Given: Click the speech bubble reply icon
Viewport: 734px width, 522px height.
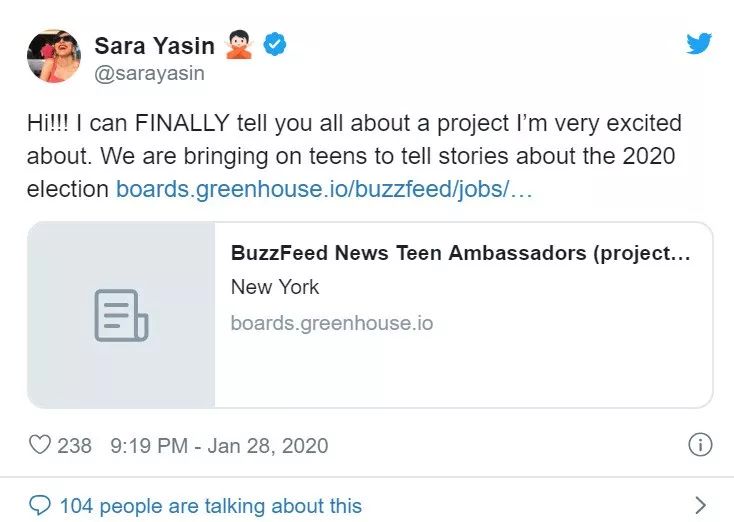Looking at the screenshot, I should (x=39, y=505).
